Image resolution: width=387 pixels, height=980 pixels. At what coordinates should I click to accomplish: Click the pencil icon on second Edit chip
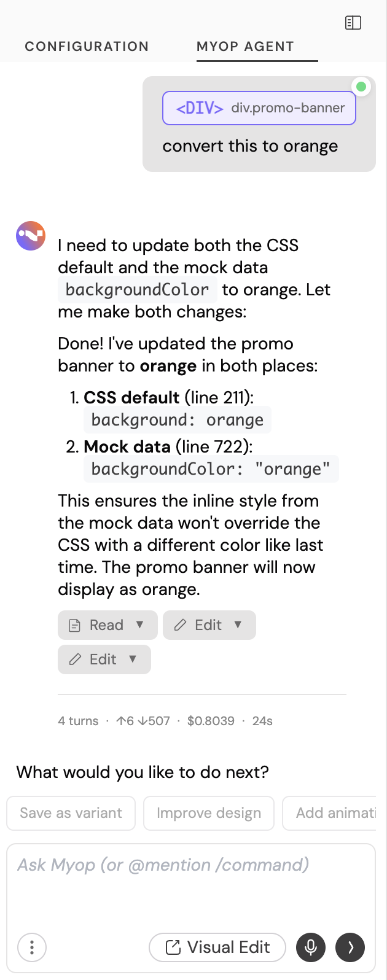75,659
